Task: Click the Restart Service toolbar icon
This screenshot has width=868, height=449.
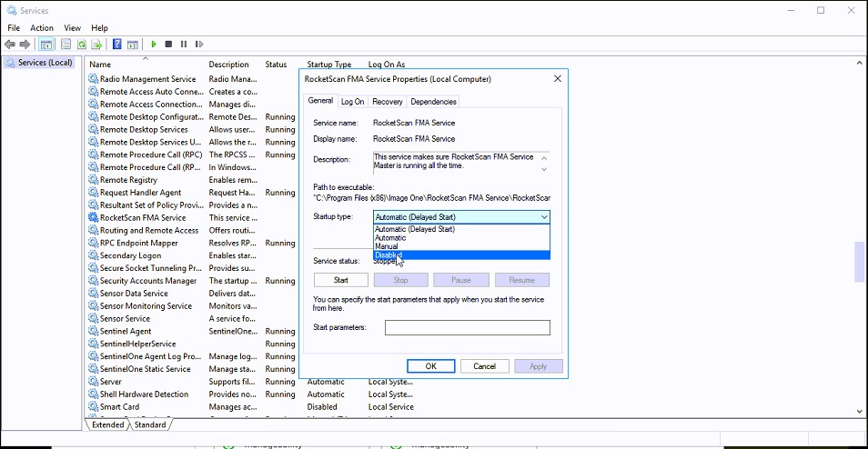Action: point(199,45)
